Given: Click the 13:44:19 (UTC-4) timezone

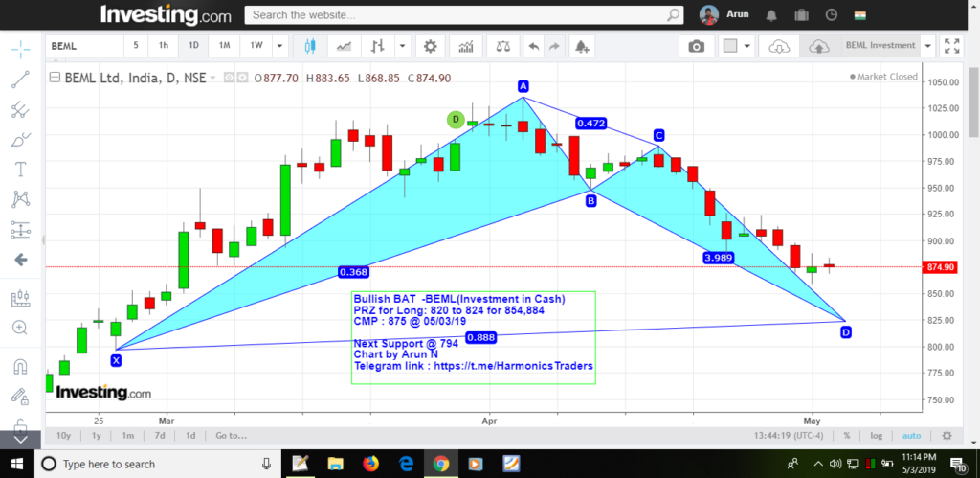Looking at the screenshot, I should click(789, 436).
